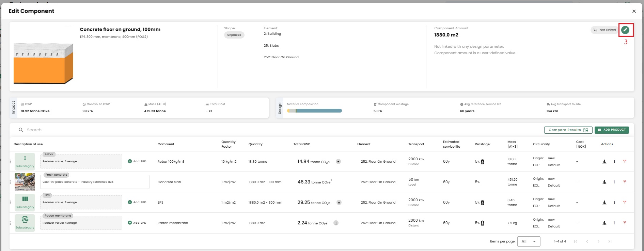This screenshot has width=644, height=251.
Task: Click the green pencil edit icon
Action: point(625,30)
